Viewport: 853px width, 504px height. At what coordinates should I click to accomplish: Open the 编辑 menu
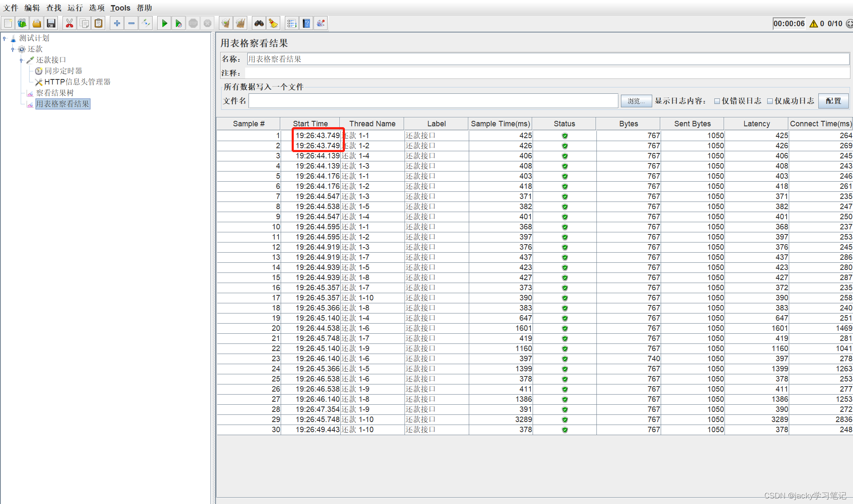32,8
